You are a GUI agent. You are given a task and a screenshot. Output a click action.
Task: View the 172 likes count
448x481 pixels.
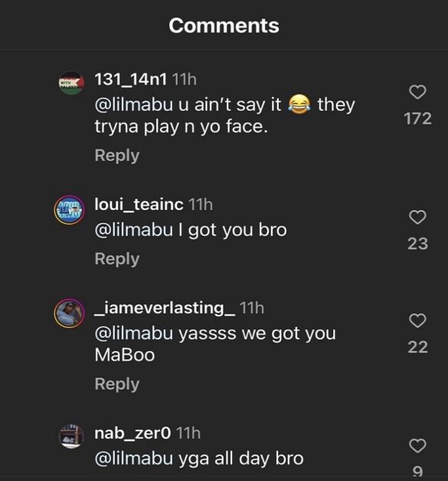tap(417, 119)
